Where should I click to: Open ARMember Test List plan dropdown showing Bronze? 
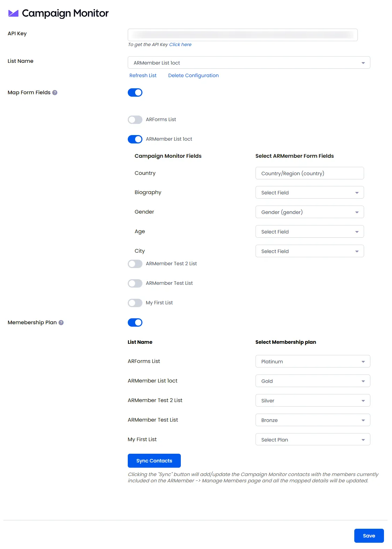tap(313, 420)
